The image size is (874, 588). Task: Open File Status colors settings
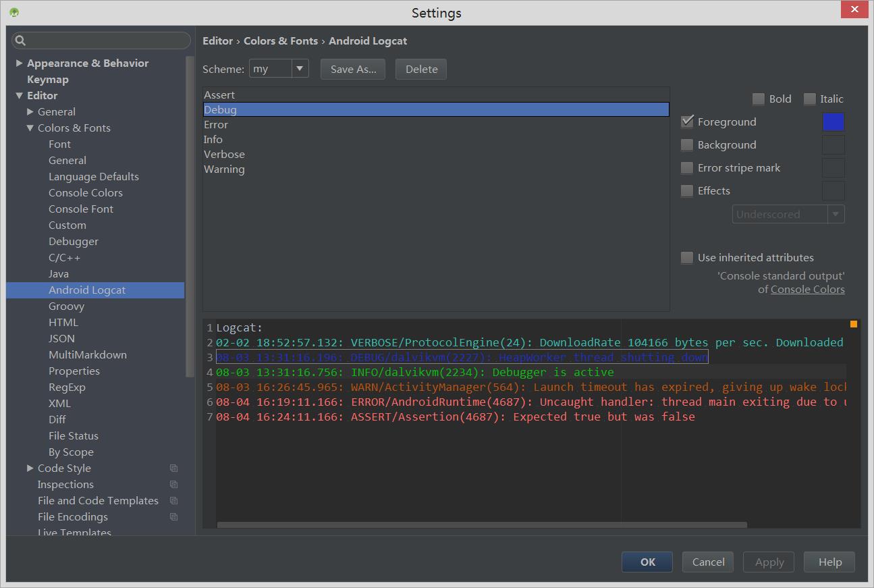(74, 435)
